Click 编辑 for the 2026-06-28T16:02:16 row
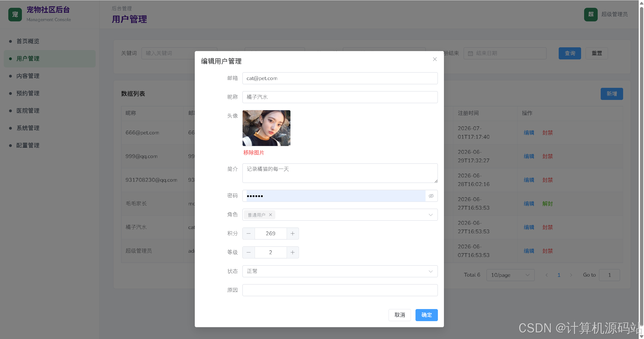The height and width of the screenshot is (339, 644). [x=529, y=180]
